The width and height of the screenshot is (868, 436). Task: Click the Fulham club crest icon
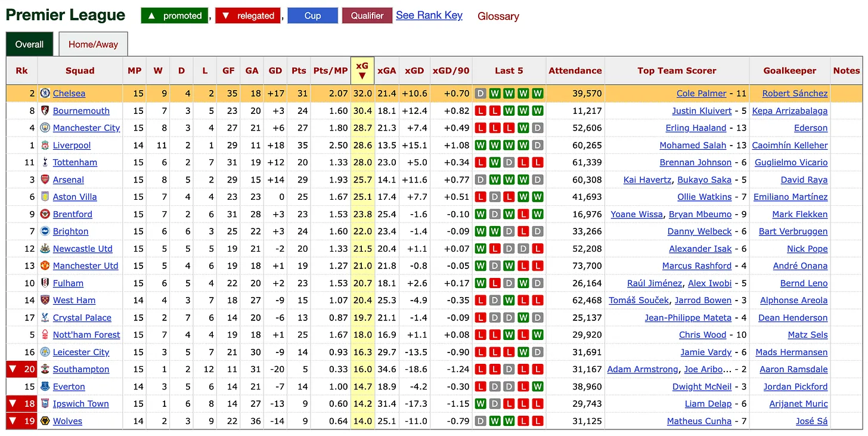click(x=45, y=283)
